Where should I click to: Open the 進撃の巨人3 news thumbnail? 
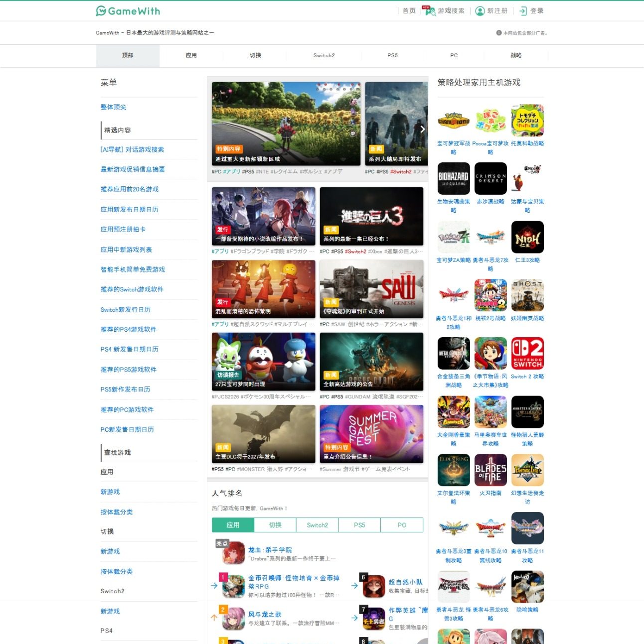[x=371, y=216]
